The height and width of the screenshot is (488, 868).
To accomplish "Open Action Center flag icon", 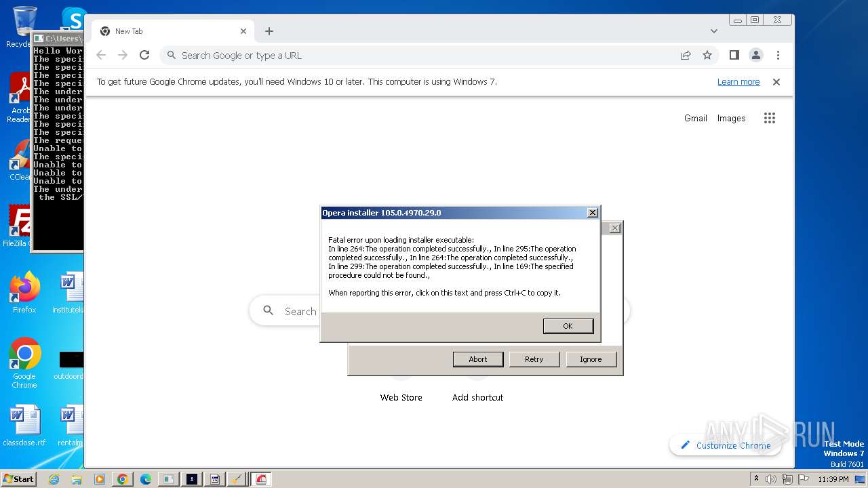I will (x=804, y=479).
